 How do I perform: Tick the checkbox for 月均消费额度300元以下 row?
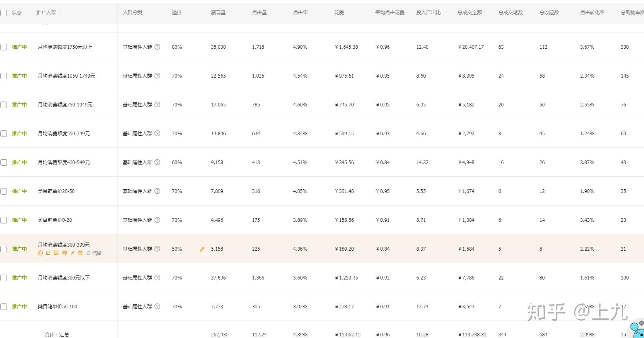4,278
